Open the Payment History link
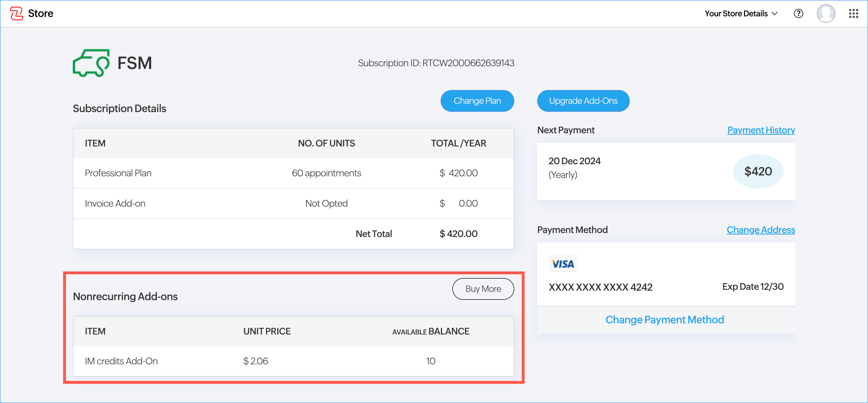Image resolution: width=868 pixels, height=403 pixels. [x=761, y=130]
